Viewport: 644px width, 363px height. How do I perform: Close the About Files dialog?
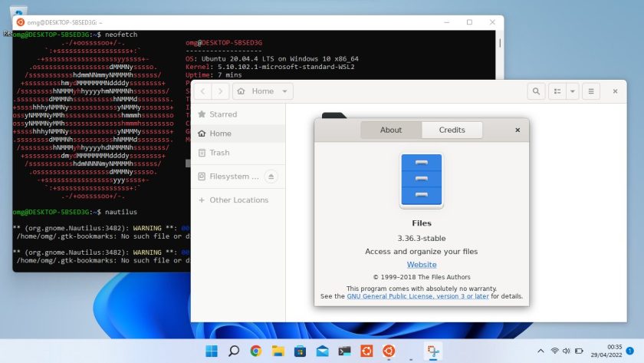(x=517, y=130)
